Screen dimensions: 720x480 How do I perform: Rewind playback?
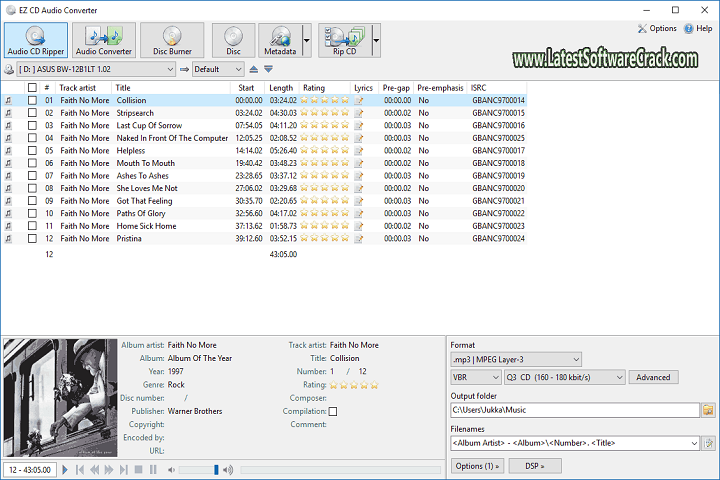point(95,469)
